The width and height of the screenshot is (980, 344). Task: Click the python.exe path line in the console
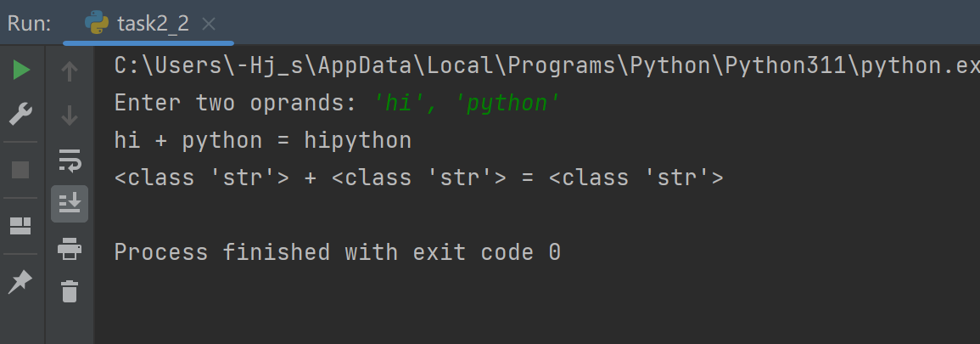point(543,65)
